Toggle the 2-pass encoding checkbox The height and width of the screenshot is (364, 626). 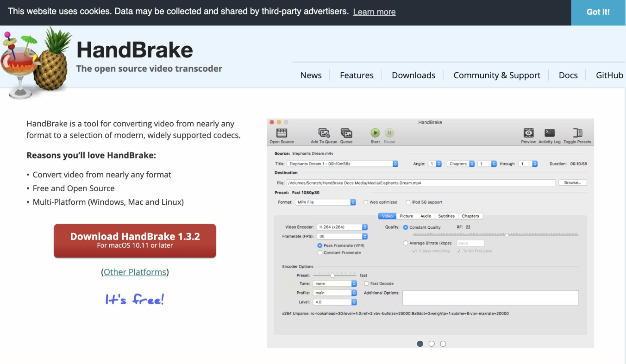pos(414,251)
